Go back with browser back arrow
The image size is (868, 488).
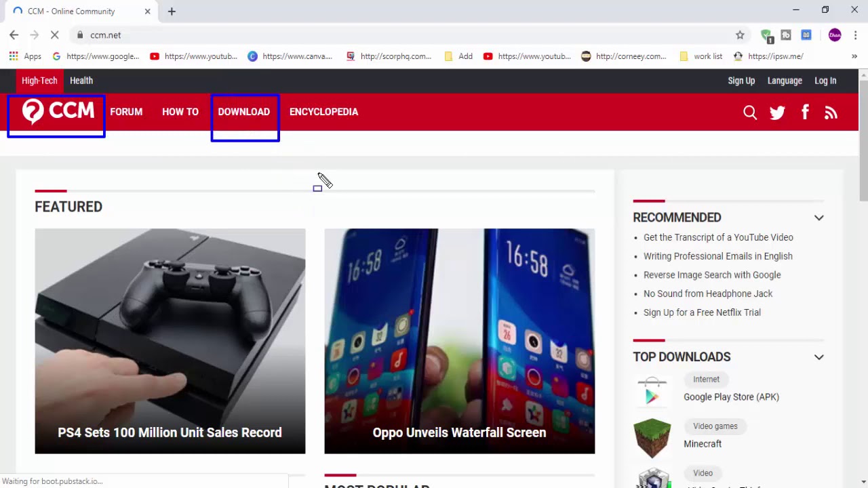[14, 35]
